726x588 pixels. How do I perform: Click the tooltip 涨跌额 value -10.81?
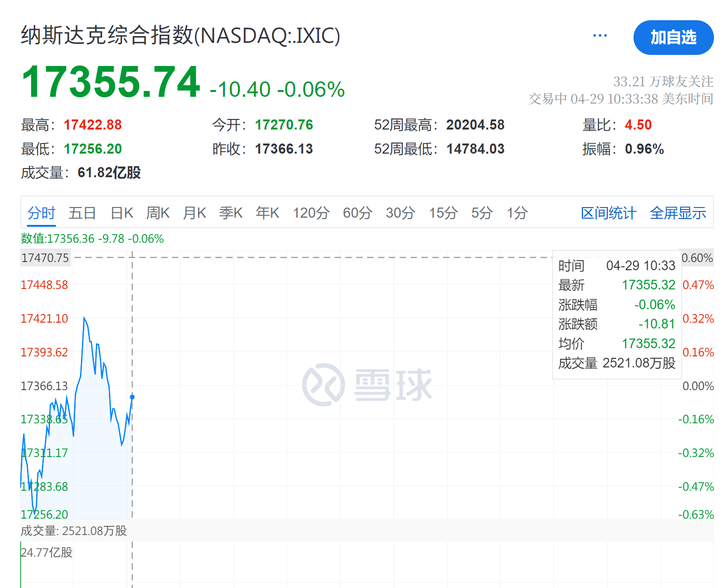tap(657, 324)
